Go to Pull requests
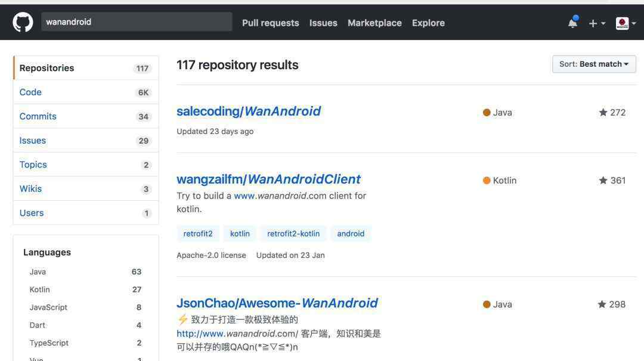Viewport: 644px width, 361px height. 270,23
